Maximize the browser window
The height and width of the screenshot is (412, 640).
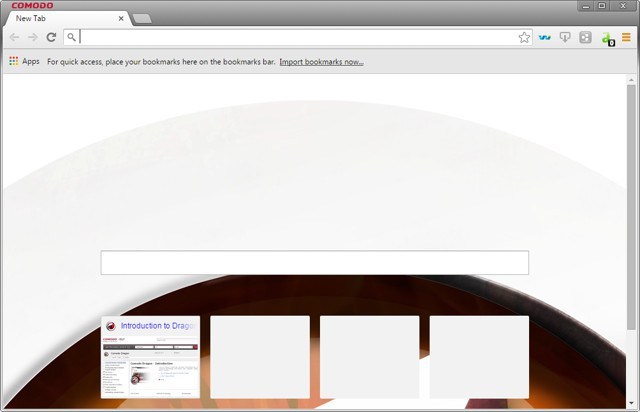point(602,6)
